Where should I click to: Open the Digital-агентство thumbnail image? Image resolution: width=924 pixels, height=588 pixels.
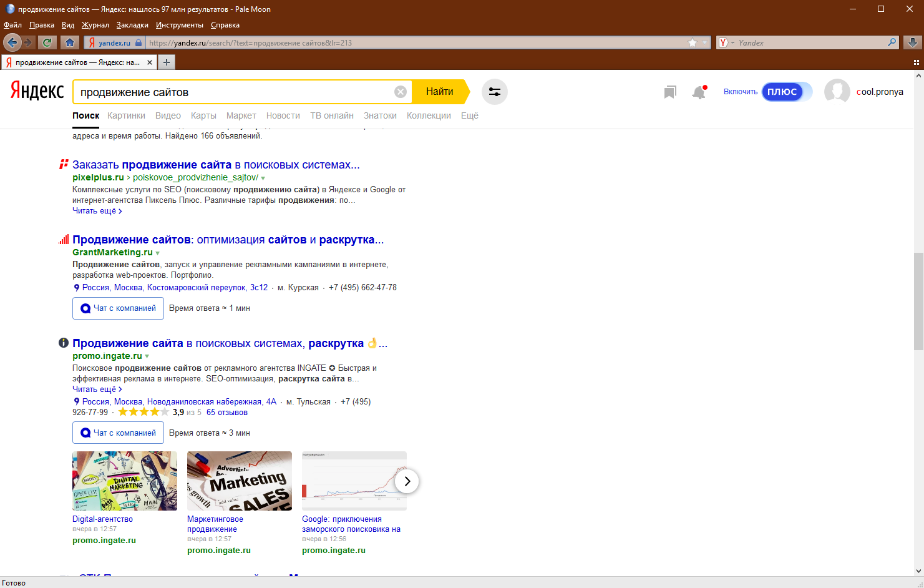125,481
